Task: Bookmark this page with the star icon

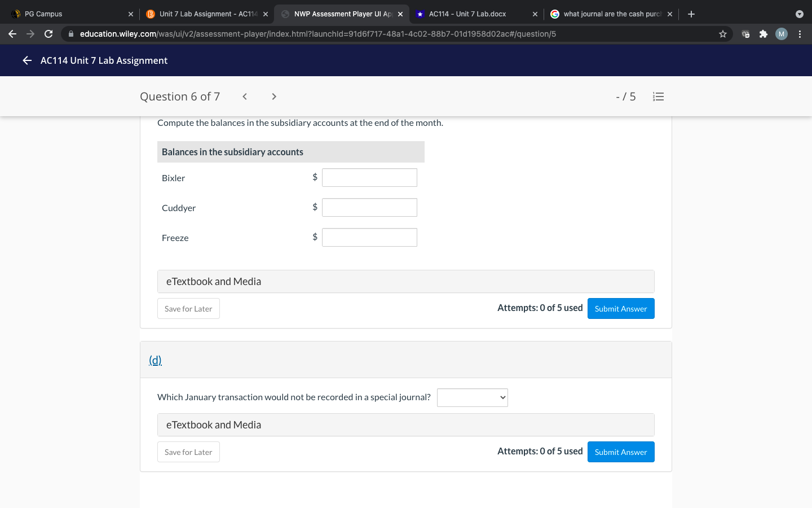Action: [722, 34]
